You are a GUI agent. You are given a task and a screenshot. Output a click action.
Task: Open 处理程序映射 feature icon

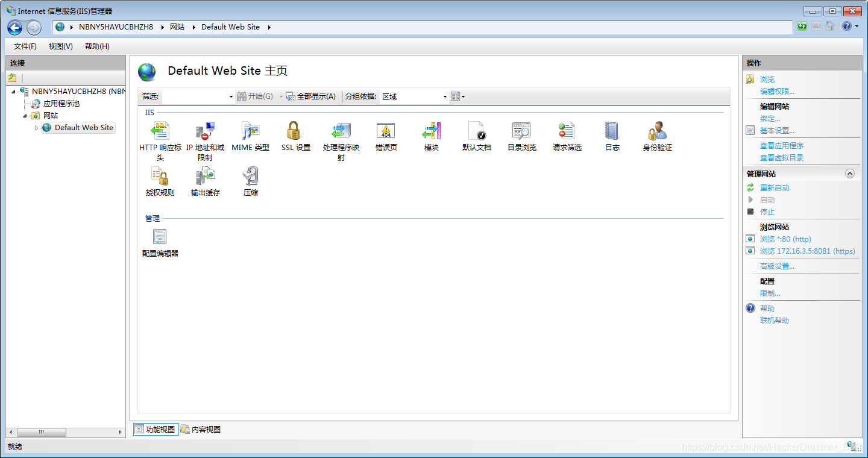point(341,131)
